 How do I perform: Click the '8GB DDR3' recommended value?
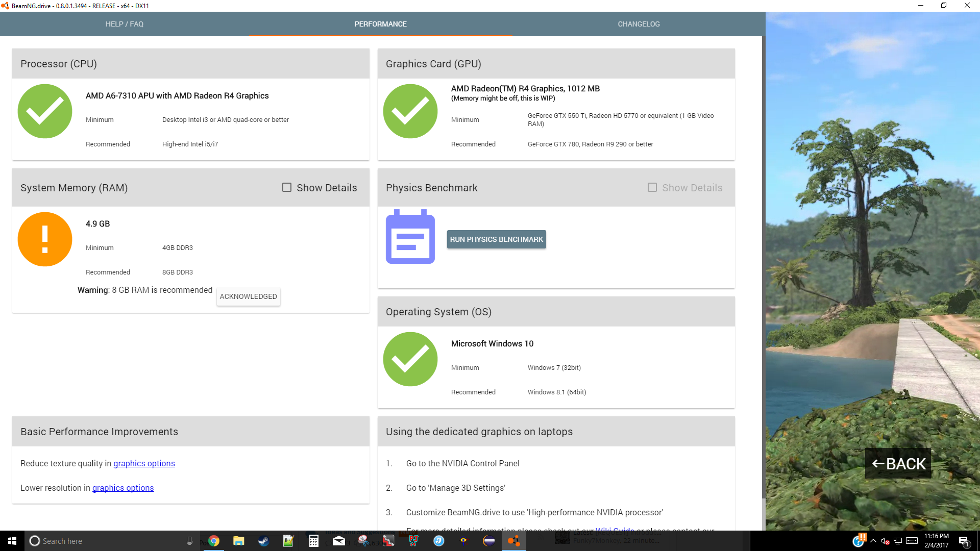point(178,272)
